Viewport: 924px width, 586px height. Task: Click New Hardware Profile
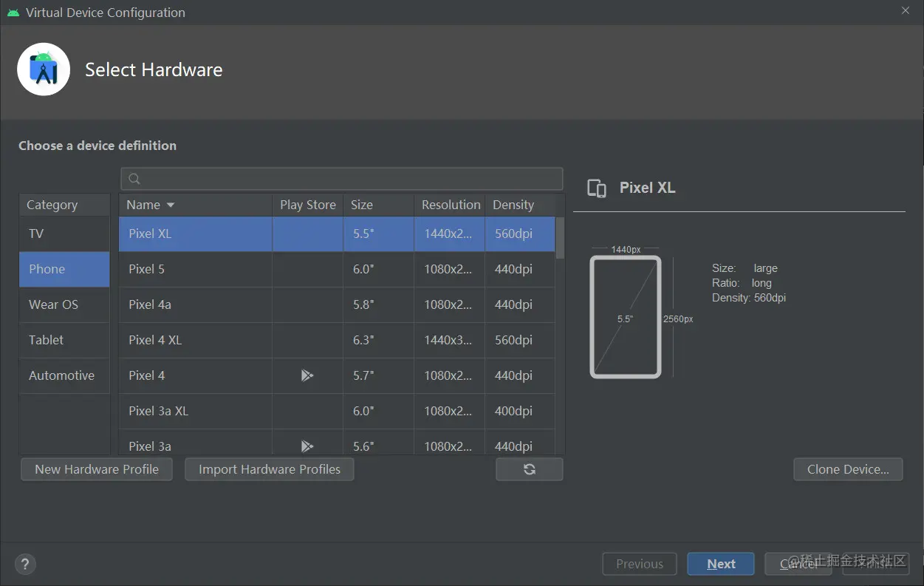click(x=96, y=469)
